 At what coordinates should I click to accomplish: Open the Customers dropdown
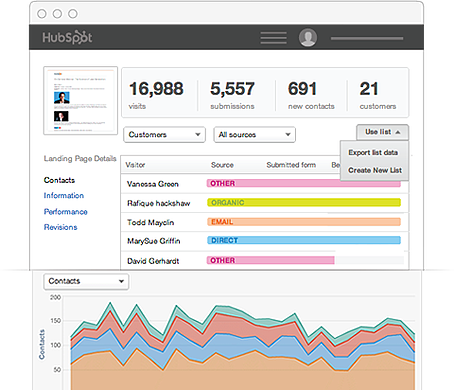pyautogui.click(x=164, y=135)
